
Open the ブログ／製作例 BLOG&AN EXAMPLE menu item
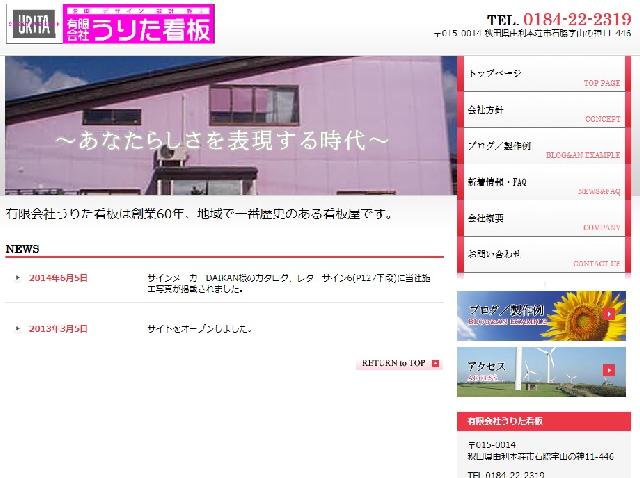click(544, 146)
